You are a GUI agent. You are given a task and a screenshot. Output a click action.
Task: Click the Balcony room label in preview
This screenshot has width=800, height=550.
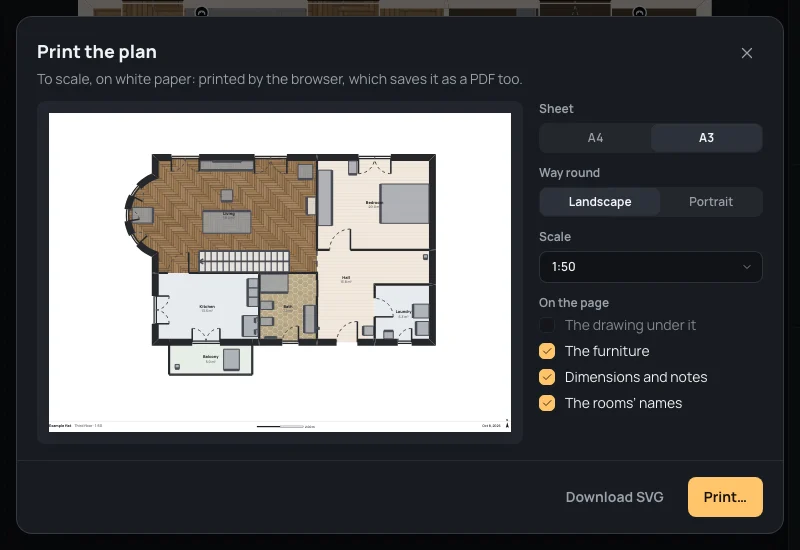point(210,359)
